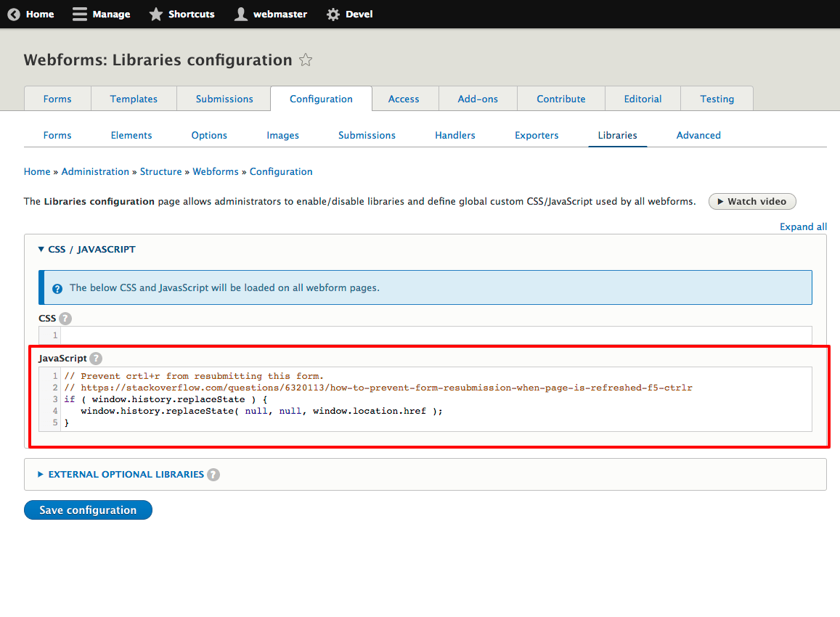Navigate to the Webforms breadcrumb link
The width and height of the screenshot is (840, 617).
click(x=216, y=171)
